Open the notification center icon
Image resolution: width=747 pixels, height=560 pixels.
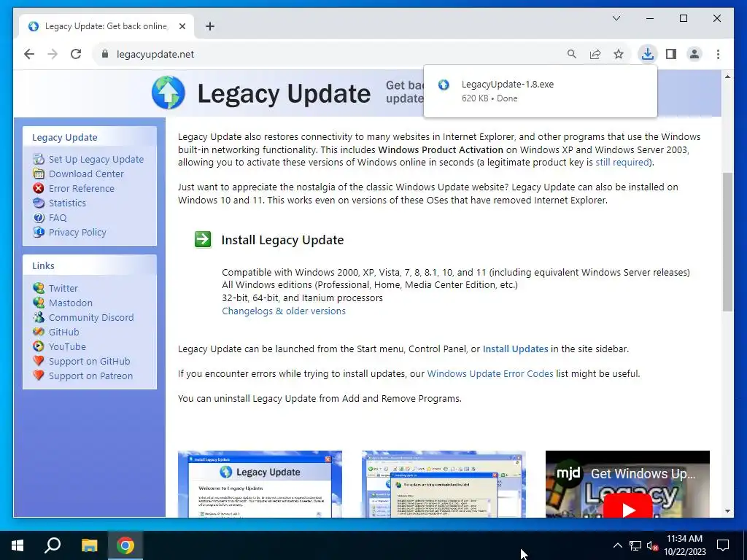723,545
